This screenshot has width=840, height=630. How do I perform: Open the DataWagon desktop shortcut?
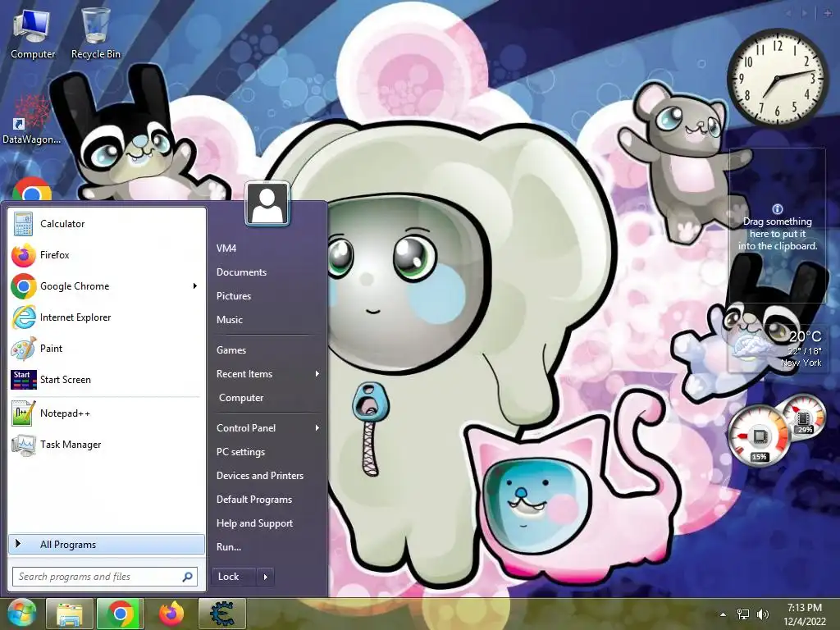pos(31,119)
